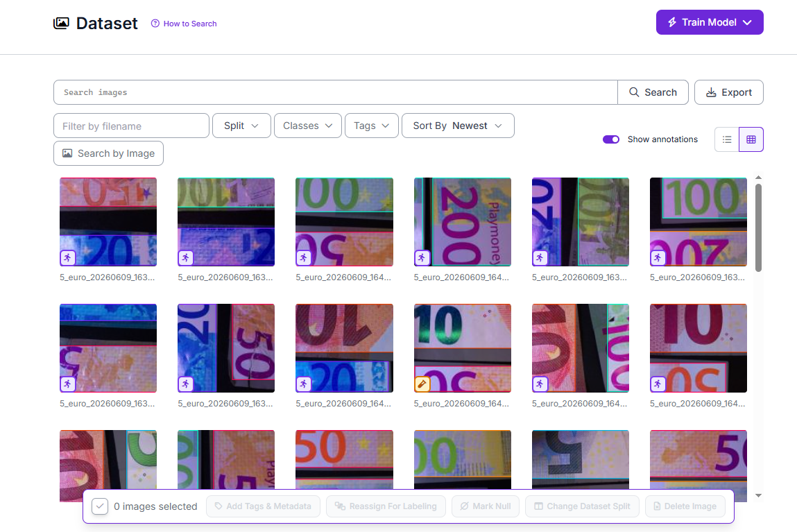Click the Mark Null button
Screen dimensions: 797x532
(486, 506)
